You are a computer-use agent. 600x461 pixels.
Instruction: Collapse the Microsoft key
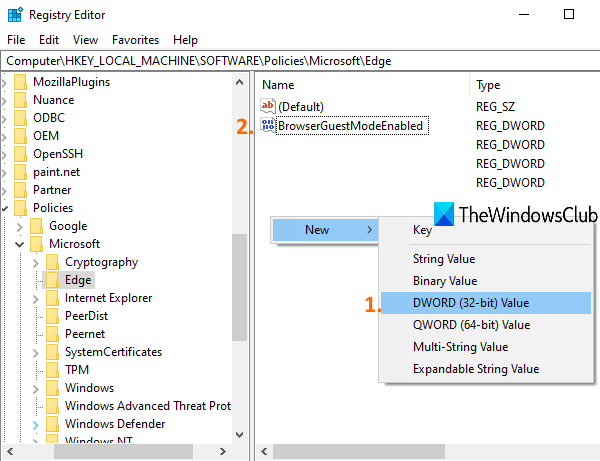pos(20,244)
